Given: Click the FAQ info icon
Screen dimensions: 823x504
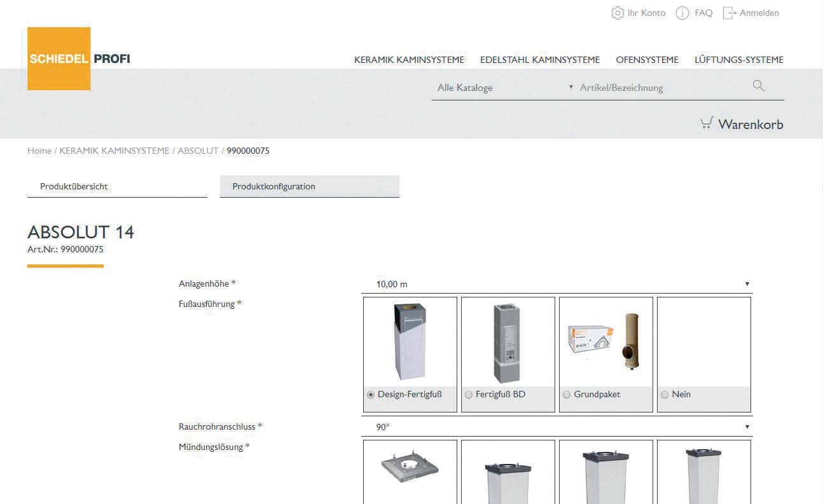Looking at the screenshot, I should (682, 13).
